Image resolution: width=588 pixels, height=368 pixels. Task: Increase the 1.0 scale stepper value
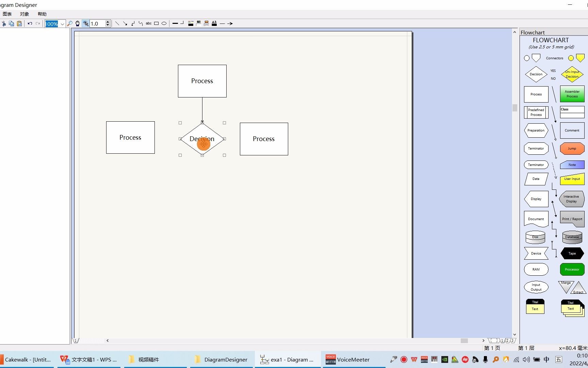[x=108, y=22]
